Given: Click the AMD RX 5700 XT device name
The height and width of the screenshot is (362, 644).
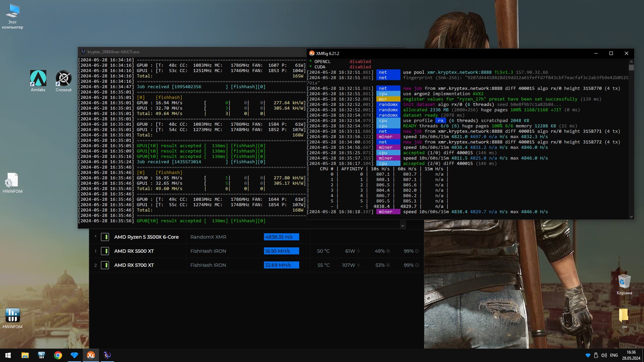Looking at the screenshot, I should tap(134, 265).
